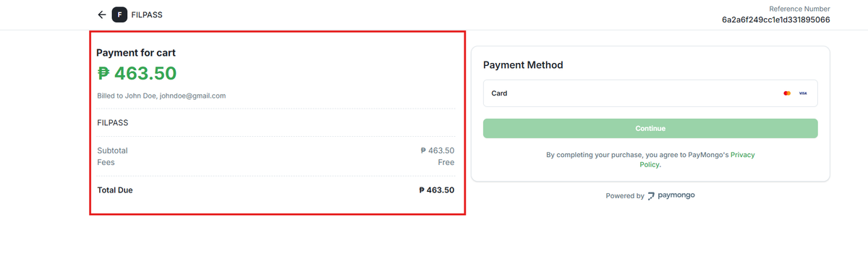The width and height of the screenshot is (868, 267).
Task: Click the large green ₱ 463.50 amount
Action: tap(137, 74)
